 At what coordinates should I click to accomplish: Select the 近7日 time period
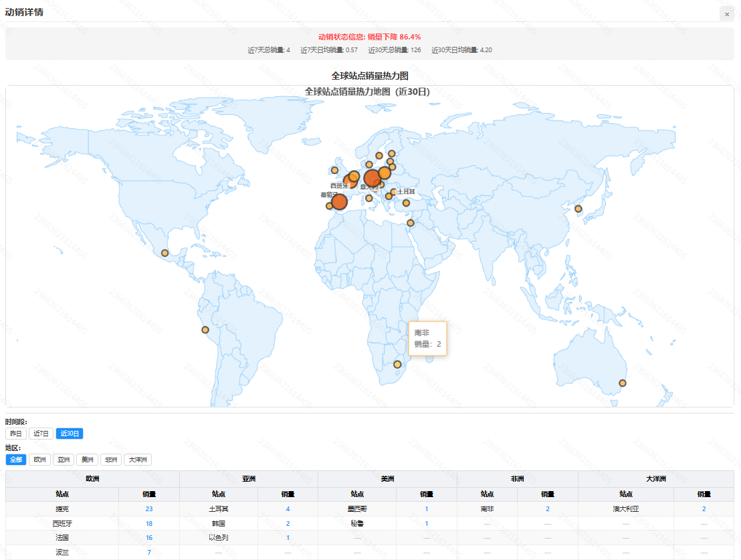[x=41, y=434]
